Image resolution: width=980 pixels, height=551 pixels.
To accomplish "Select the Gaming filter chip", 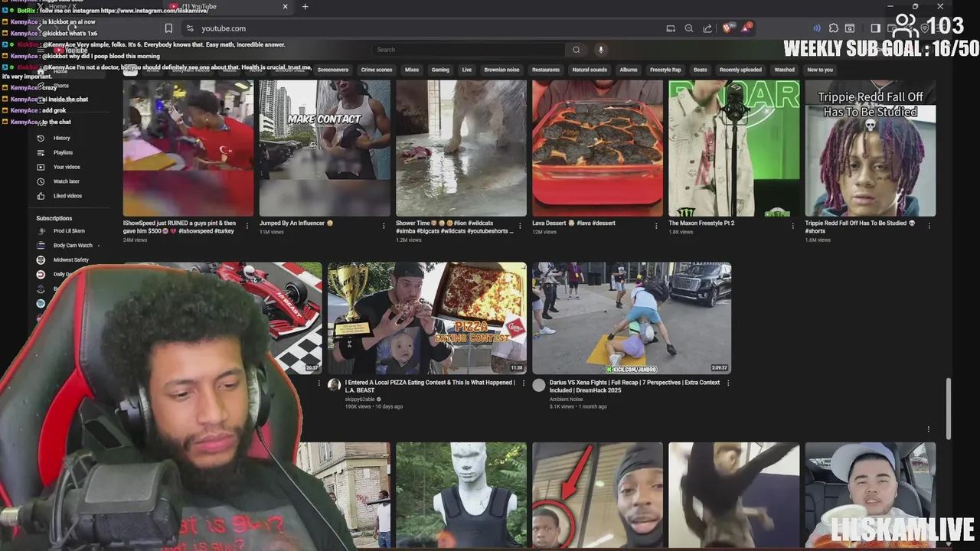I will [x=440, y=70].
